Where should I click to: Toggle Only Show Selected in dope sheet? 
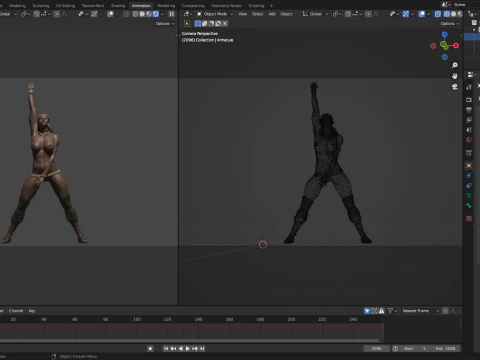click(367, 311)
